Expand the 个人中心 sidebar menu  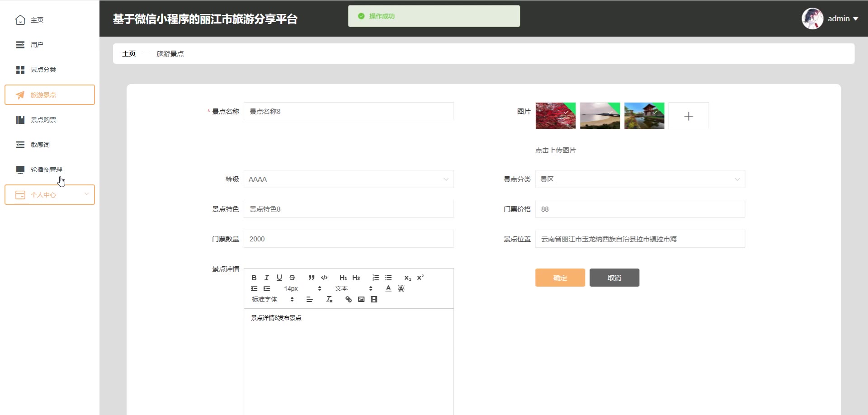coord(50,194)
